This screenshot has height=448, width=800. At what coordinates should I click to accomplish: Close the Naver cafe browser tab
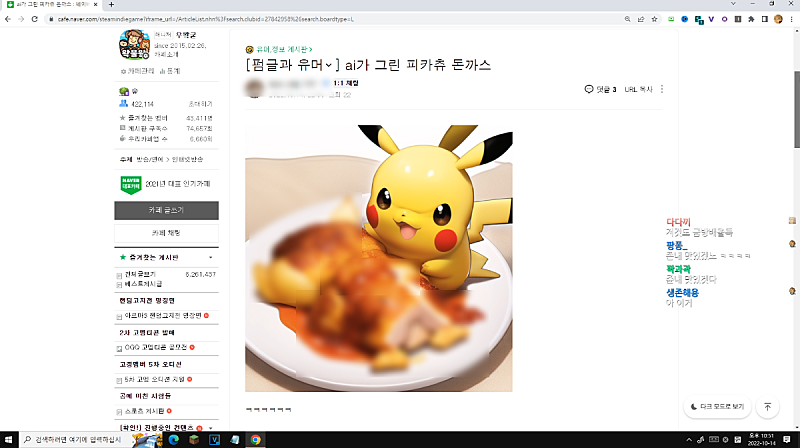tap(95, 5)
